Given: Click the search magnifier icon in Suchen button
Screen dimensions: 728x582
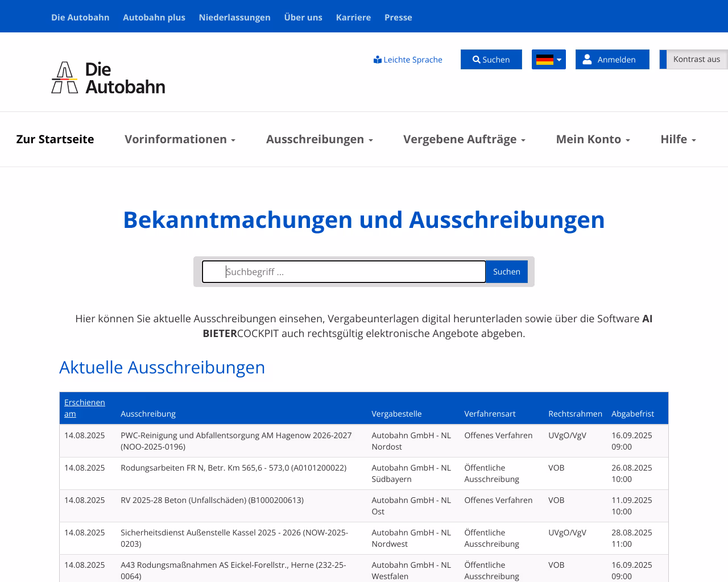Looking at the screenshot, I should [x=477, y=59].
